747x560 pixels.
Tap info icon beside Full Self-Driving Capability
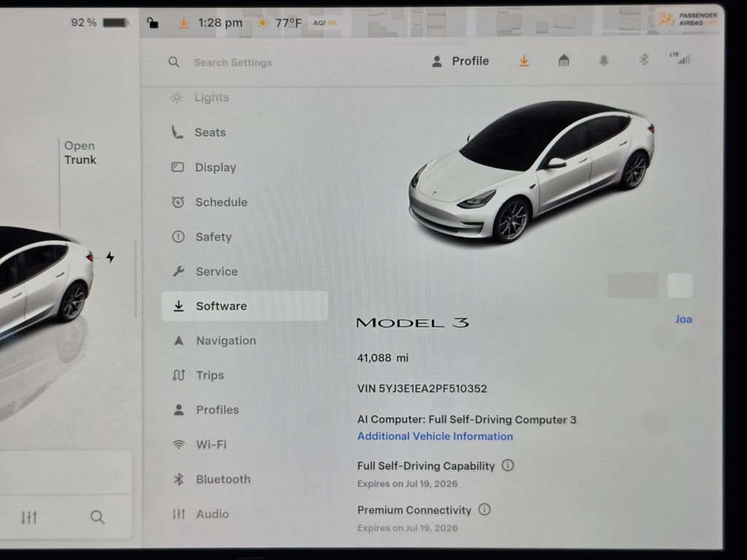pyautogui.click(x=508, y=465)
